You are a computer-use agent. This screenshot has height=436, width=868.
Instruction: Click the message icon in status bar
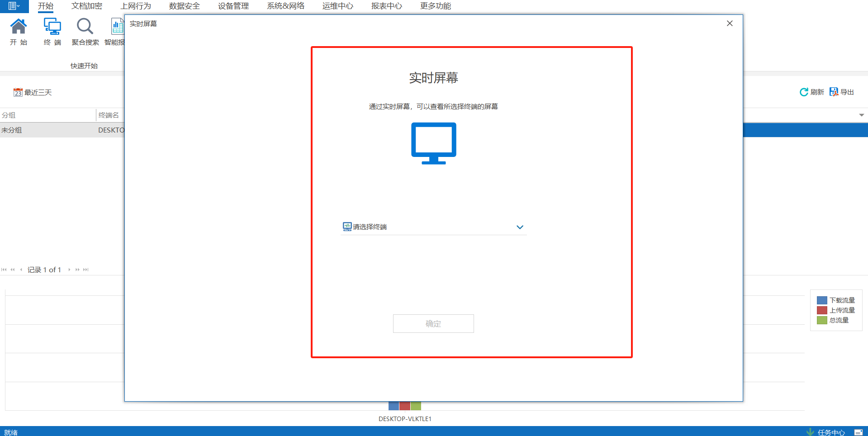(x=858, y=432)
